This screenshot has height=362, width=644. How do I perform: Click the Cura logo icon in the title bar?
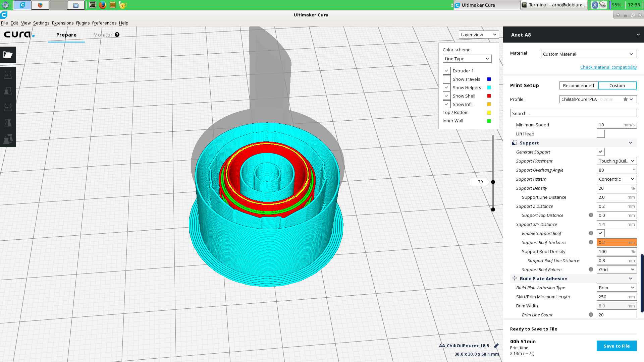click(4, 15)
